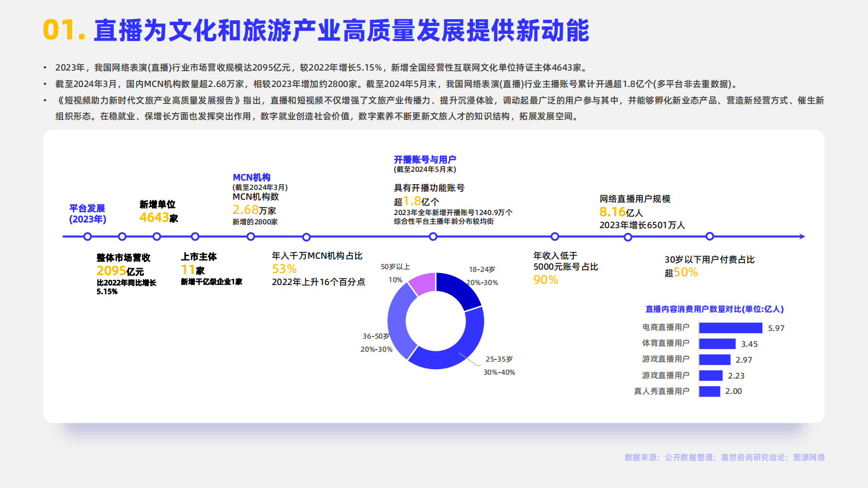The height and width of the screenshot is (488, 868).
Task: Select the timeline marker above 30岁以下用户付费占比
Action: (709, 236)
